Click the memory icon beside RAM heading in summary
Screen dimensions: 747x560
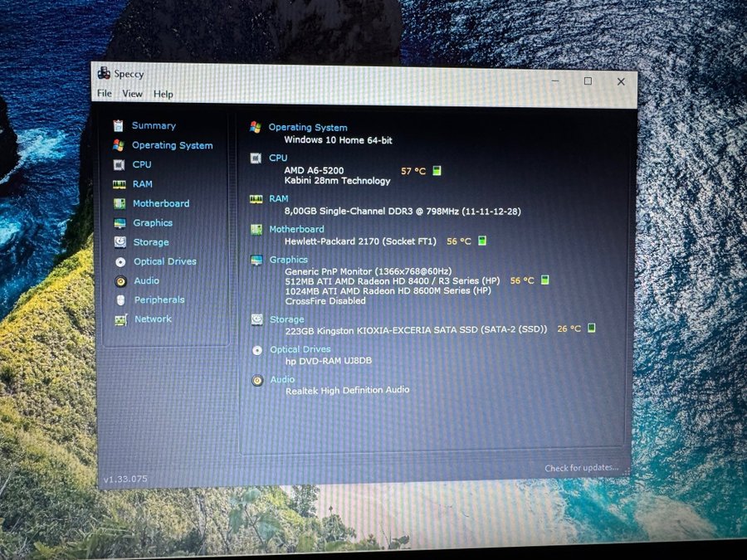click(x=256, y=199)
